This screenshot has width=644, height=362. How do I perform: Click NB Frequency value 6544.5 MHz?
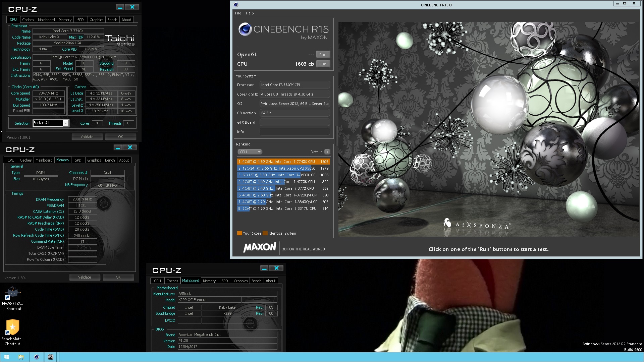pyautogui.click(x=107, y=185)
